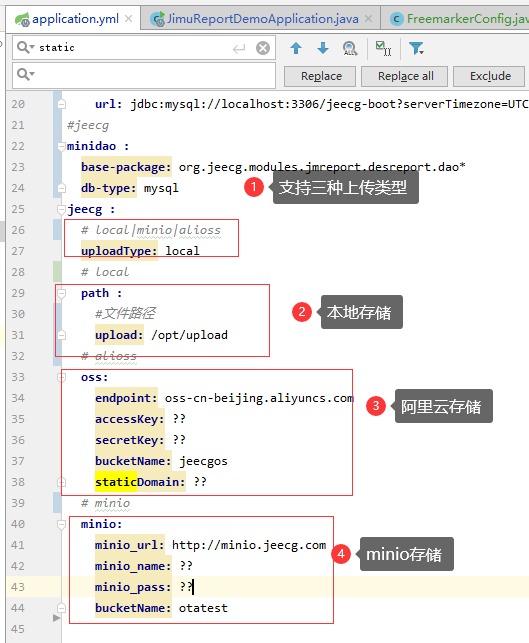Click the '# local|minio|alioss' comment
Image resolution: width=529 pixels, height=643 pixels.
(x=150, y=230)
